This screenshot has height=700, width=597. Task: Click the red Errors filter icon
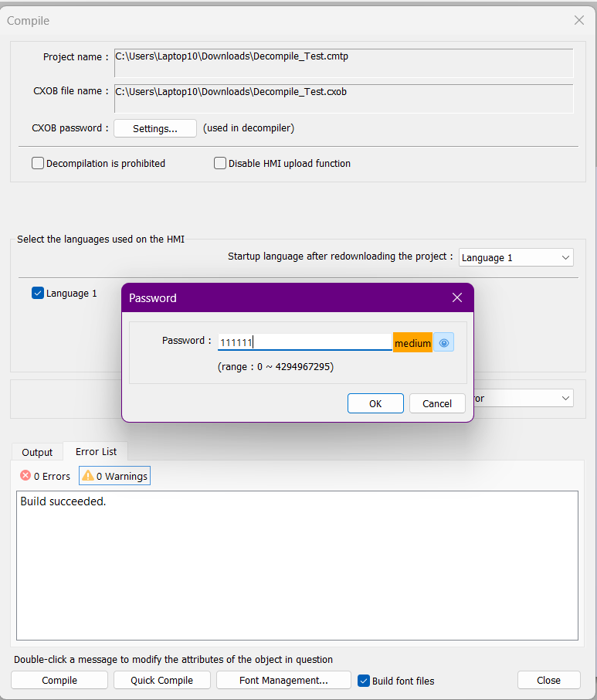25,476
